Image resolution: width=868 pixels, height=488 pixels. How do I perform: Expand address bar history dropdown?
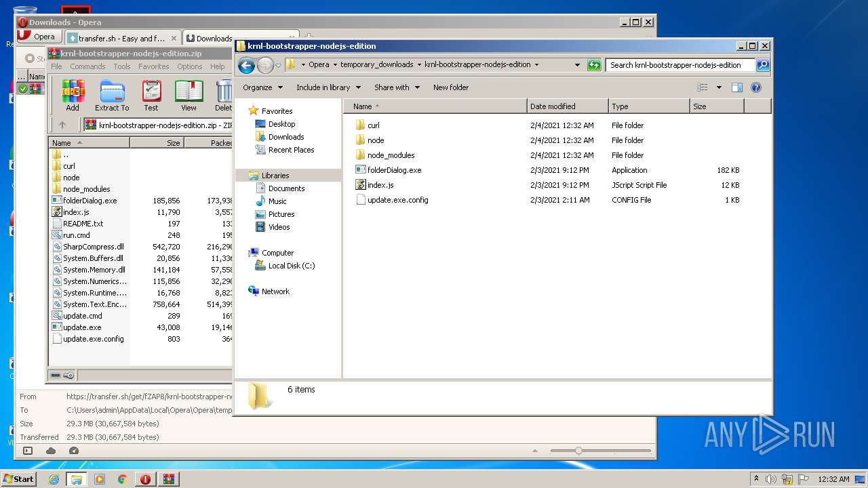pyautogui.click(x=577, y=65)
